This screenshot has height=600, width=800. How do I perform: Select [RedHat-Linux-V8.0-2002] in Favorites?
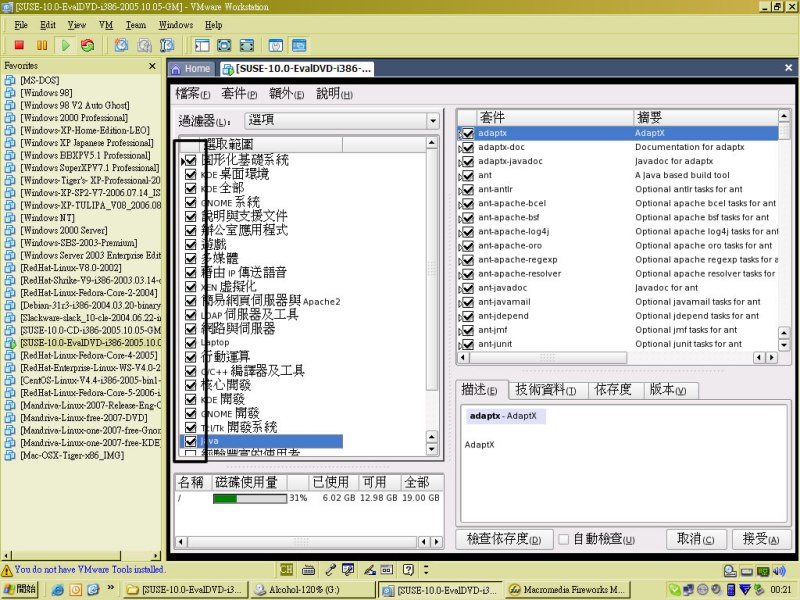coord(70,268)
